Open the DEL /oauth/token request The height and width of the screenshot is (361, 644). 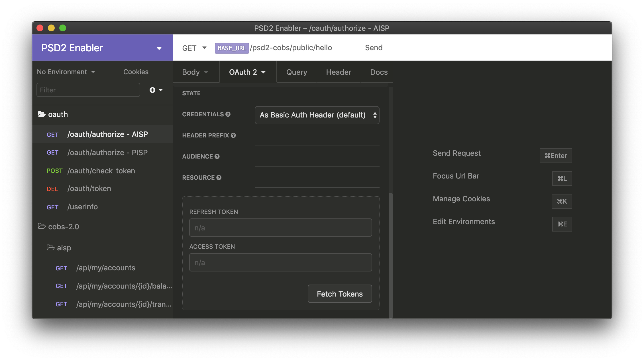tap(103, 188)
